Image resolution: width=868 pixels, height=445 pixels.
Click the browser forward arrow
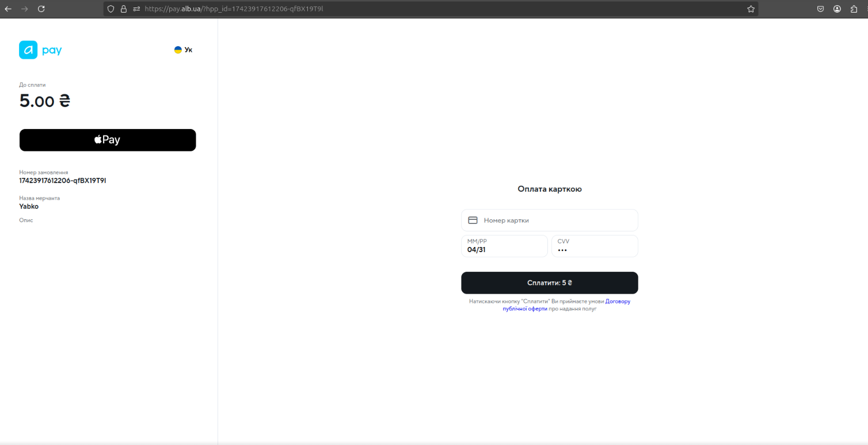pyautogui.click(x=24, y=9)
